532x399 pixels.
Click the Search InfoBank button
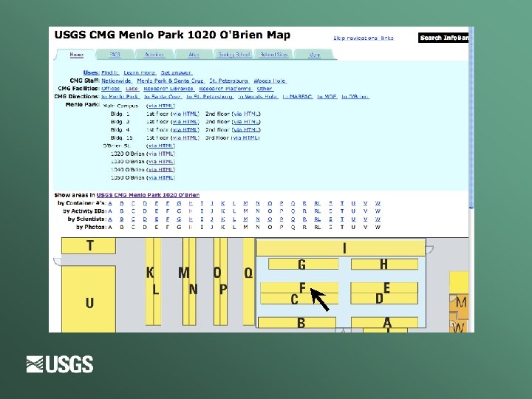443,38
